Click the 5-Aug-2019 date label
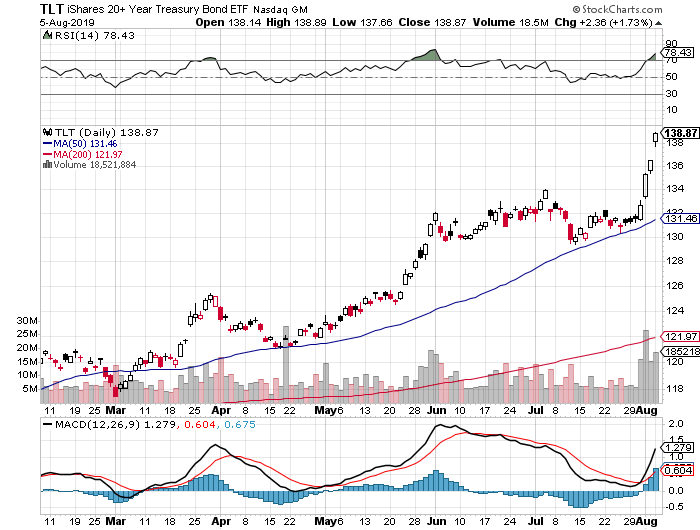Viewport: 700px width, 530px height. 67,22
